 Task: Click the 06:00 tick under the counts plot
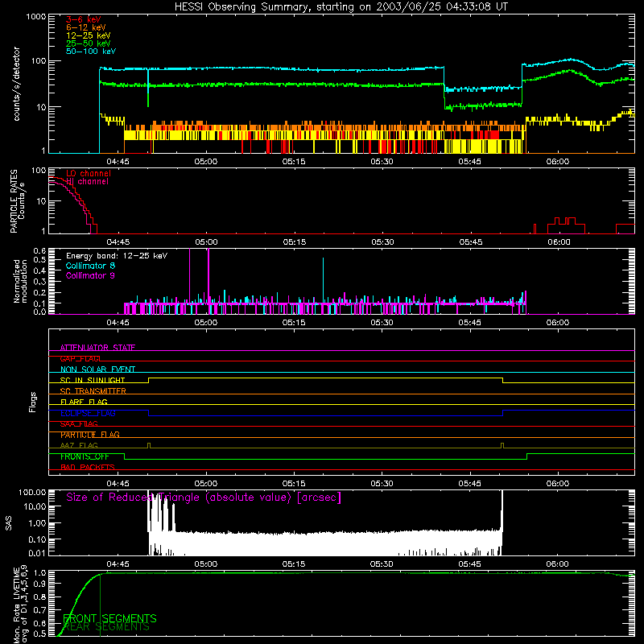pos(558,162)
